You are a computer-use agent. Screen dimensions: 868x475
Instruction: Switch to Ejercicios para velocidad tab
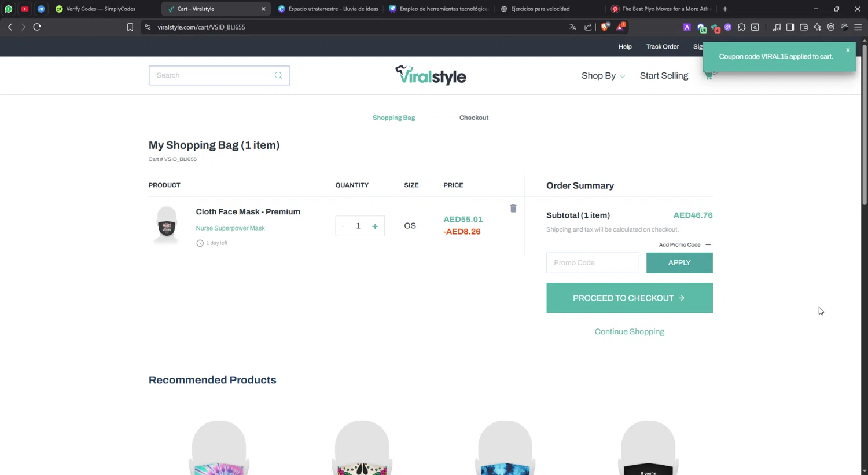550,9
